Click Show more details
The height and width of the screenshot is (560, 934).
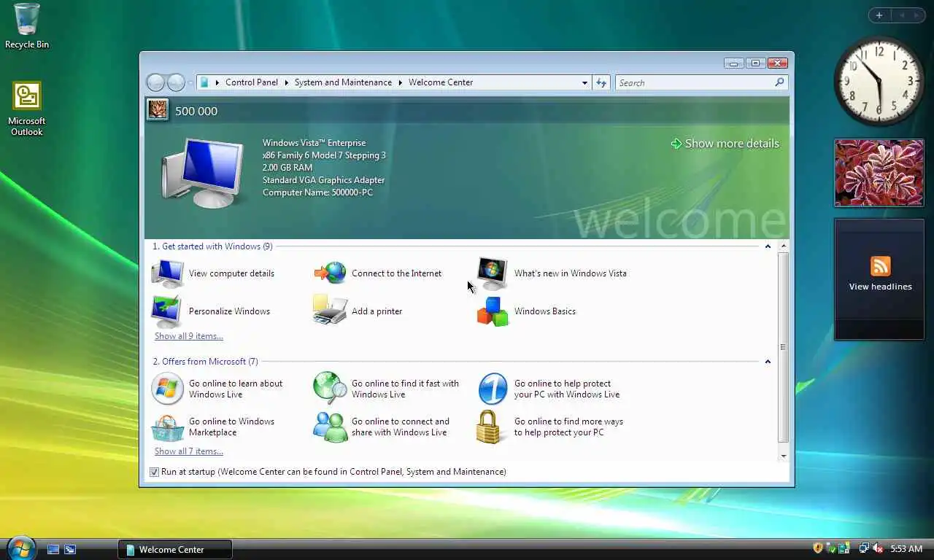725,144
